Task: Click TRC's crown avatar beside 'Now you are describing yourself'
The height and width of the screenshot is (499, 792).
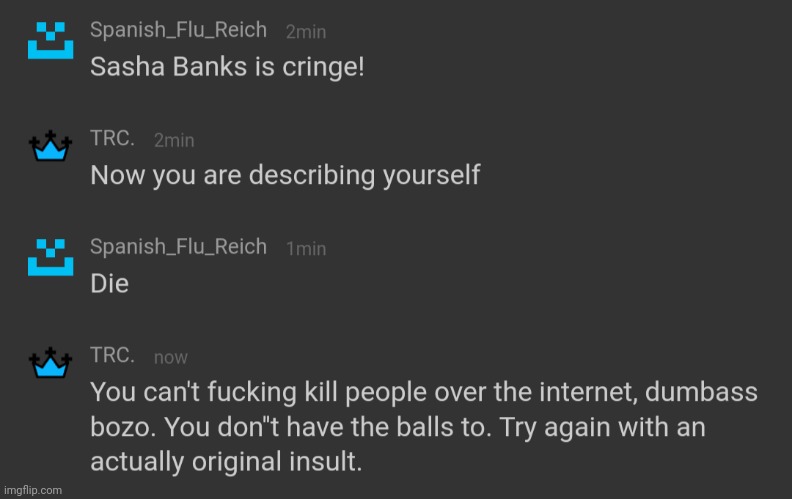Action: click(x=50, y=149)
